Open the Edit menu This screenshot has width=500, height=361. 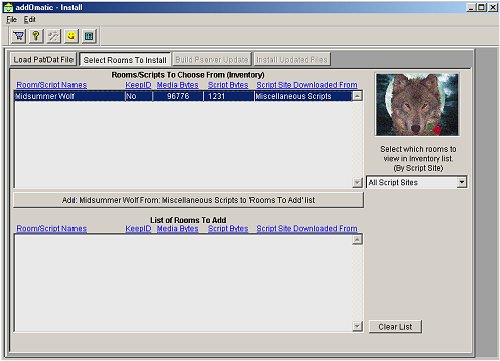click(x=29, y=20)
